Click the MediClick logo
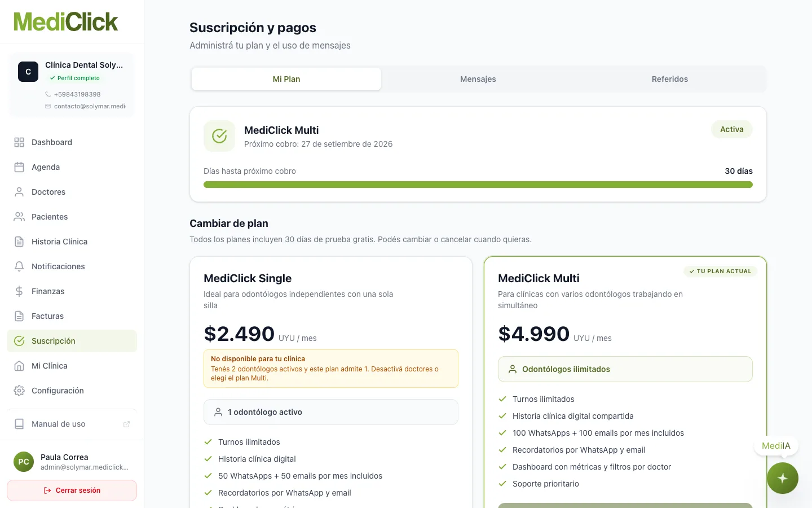The width and height of the screenshot is (812, 508). point(66,22)
